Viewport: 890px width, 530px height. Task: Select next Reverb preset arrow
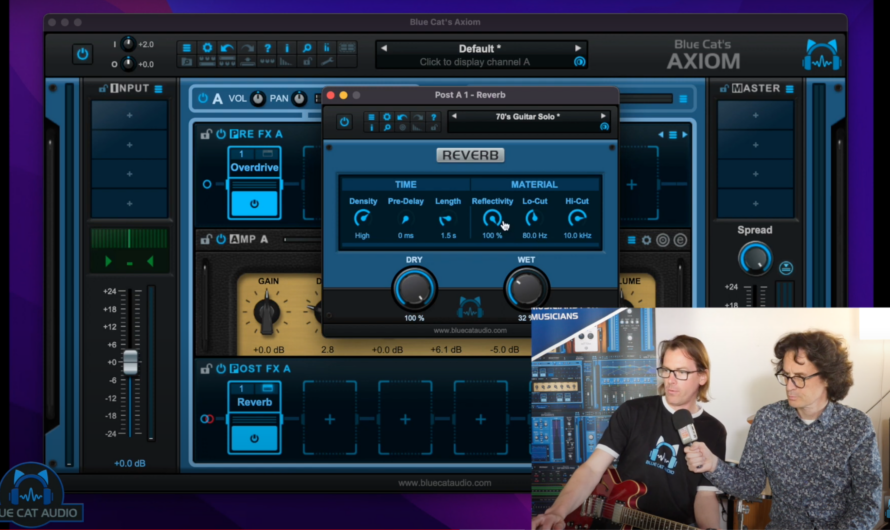click(x=603, y=116)
